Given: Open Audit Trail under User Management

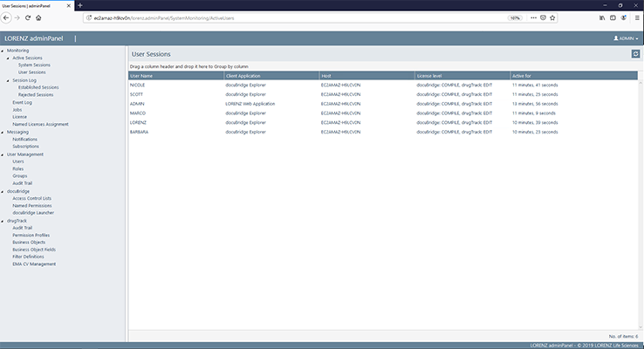Looking at the screenshot, I should click(22, 183).
